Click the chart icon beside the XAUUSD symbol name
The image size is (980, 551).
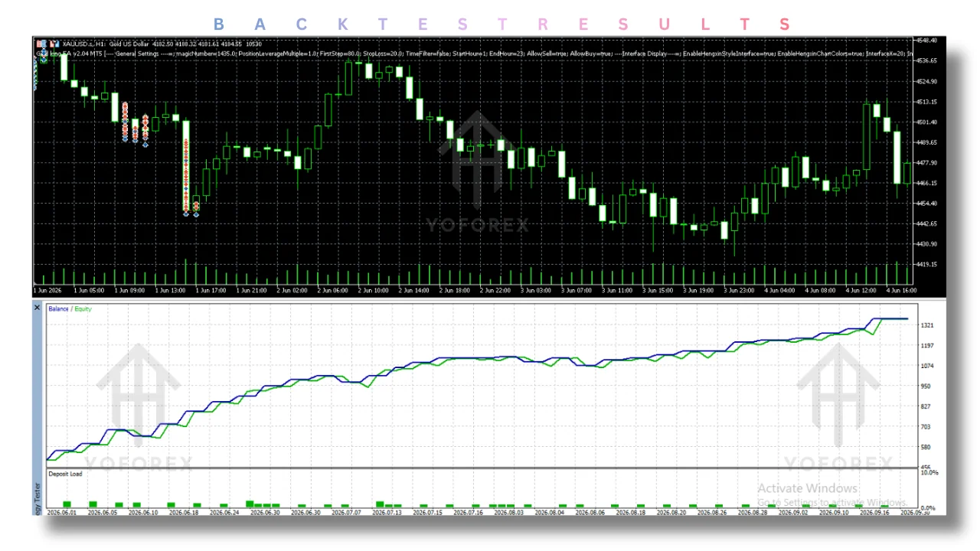click(x=54, y=44)
